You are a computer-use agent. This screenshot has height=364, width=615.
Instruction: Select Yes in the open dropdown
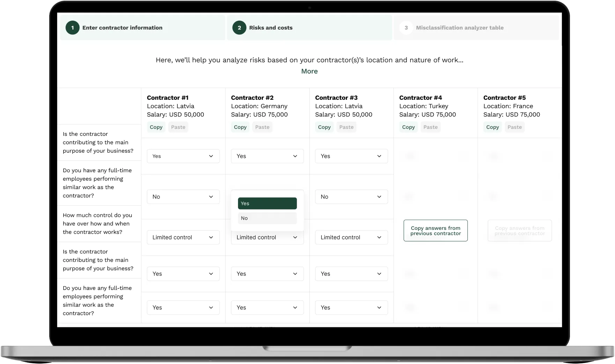tap(267, 203)
